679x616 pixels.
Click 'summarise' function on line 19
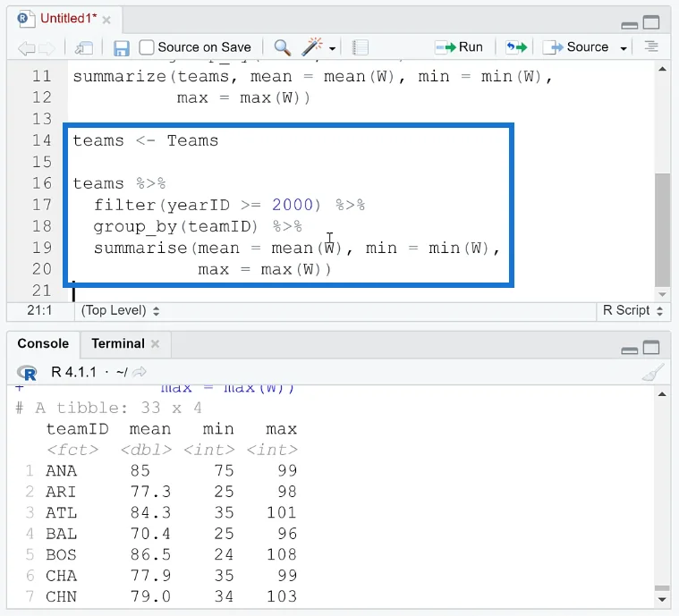click(140, 248)
